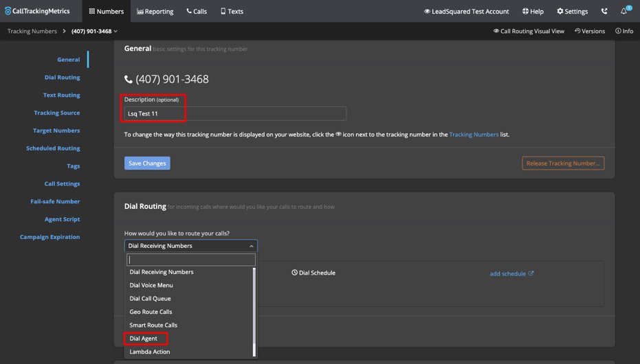Click the Versions history icon link
Image resolution: width=640 pixels, height=364 pixels.
(x=589, y=31)
